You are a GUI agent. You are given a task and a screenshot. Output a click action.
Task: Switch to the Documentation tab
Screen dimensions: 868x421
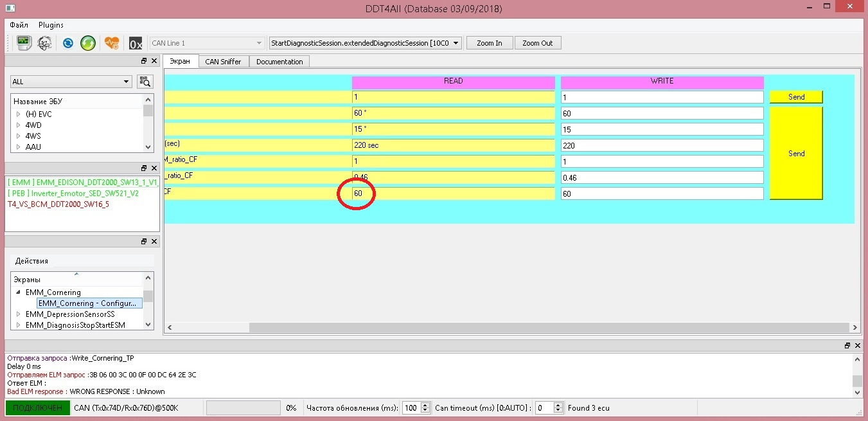pos(279,62)
